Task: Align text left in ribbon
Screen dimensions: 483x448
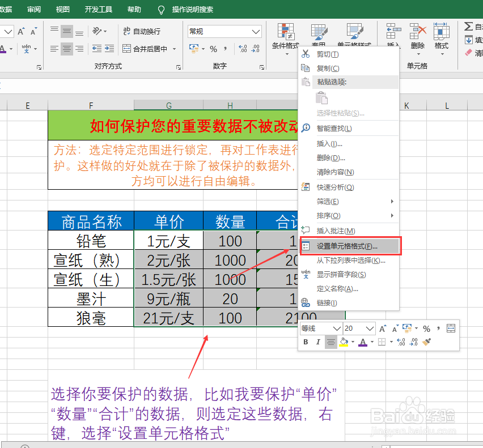Action: pyautogui.click(x=54, y=49)
